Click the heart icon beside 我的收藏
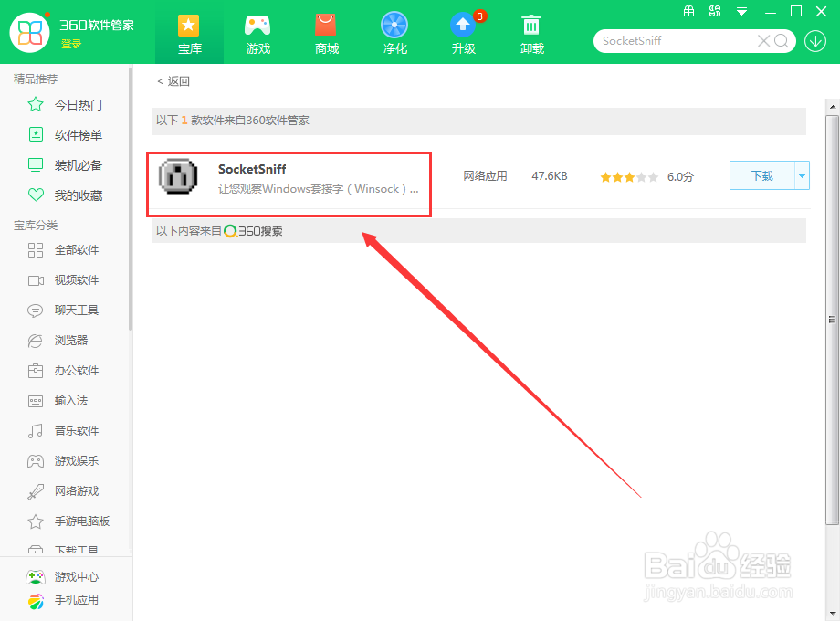The width and height of the screenshot is (840, 621). (36, 195)
